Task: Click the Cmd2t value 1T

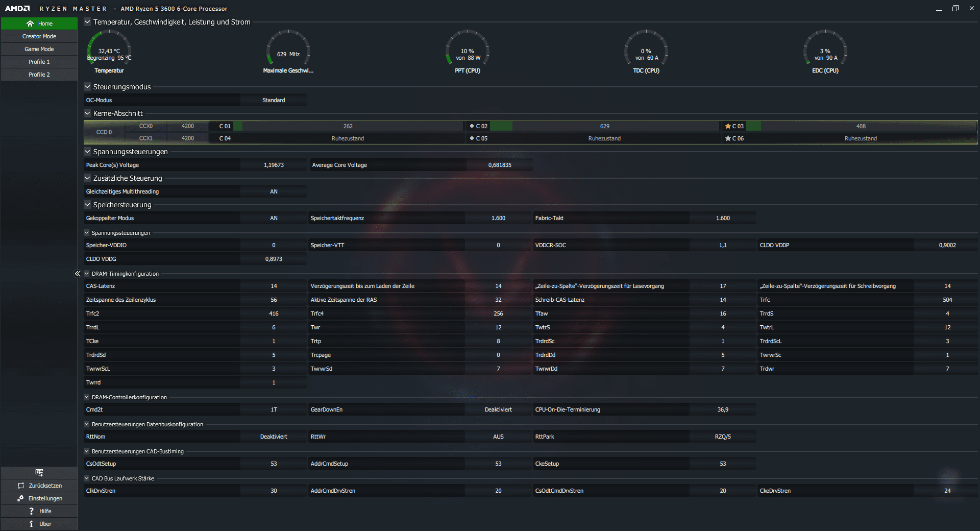Action: point(274,409)
